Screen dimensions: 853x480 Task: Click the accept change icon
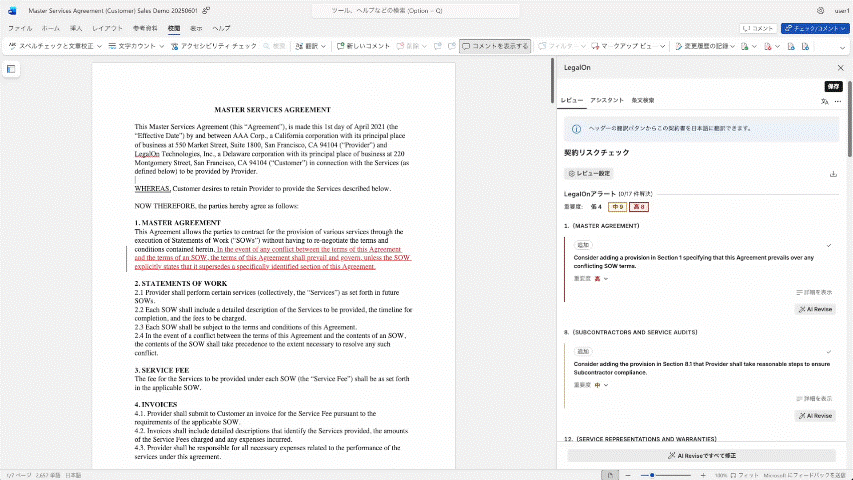745,46
